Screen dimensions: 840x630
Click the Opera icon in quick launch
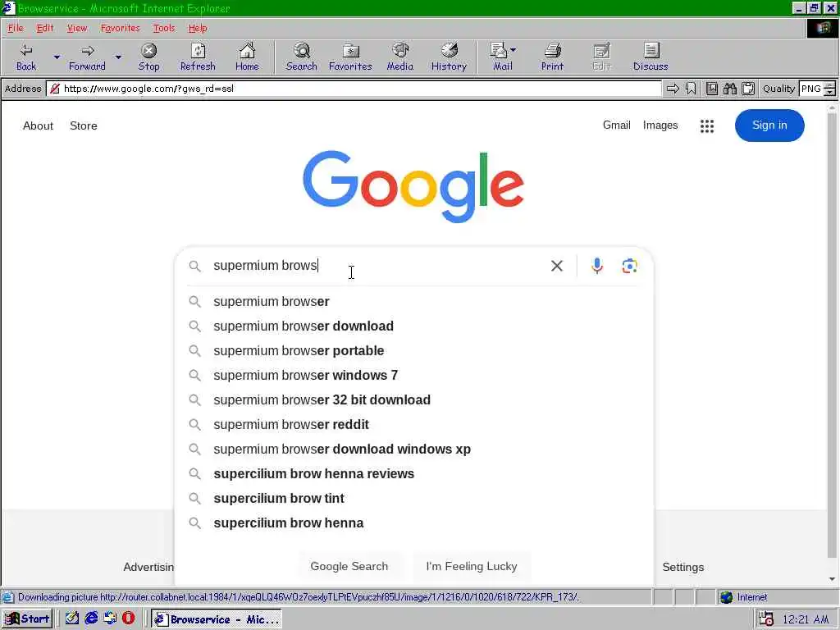tap(129, 619)
